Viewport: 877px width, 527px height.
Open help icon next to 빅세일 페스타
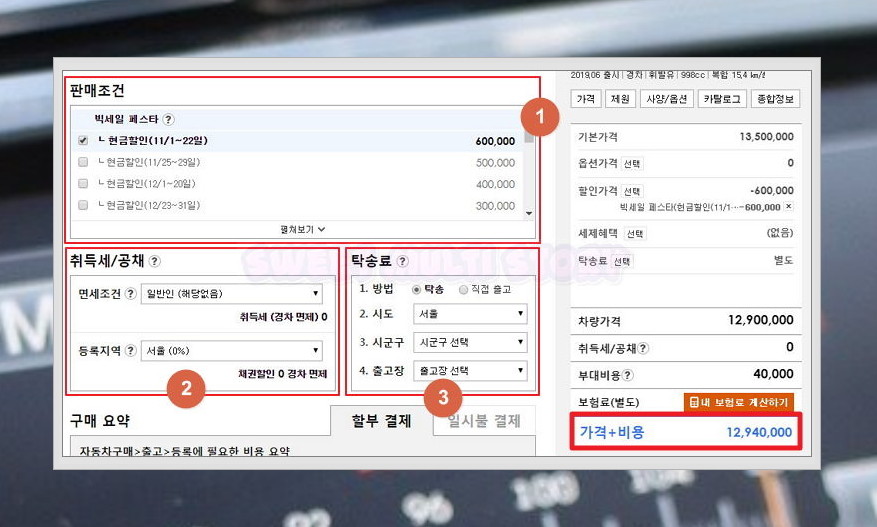168,119
